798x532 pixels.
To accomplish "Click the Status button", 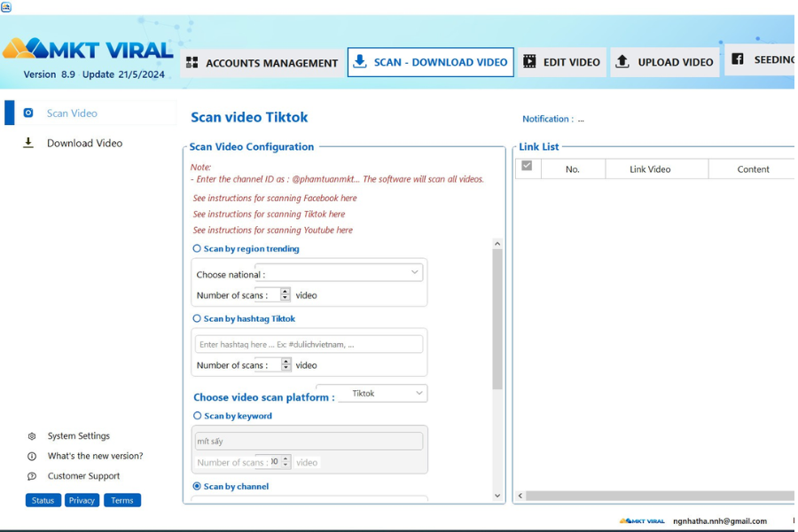I will click(x=43, y=500).
